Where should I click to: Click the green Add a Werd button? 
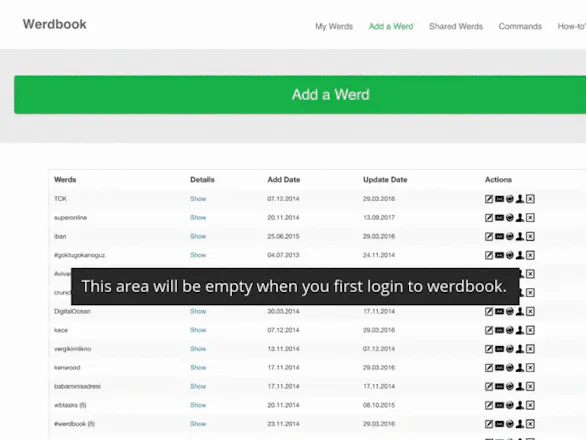click(300, 95)
